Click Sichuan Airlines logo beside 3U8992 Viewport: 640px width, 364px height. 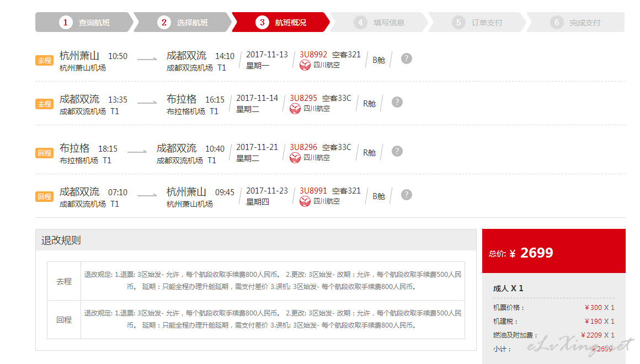point(305,65)
